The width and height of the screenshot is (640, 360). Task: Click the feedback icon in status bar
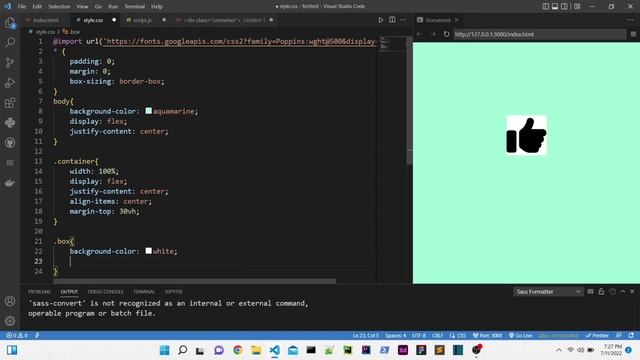[619, 335]
